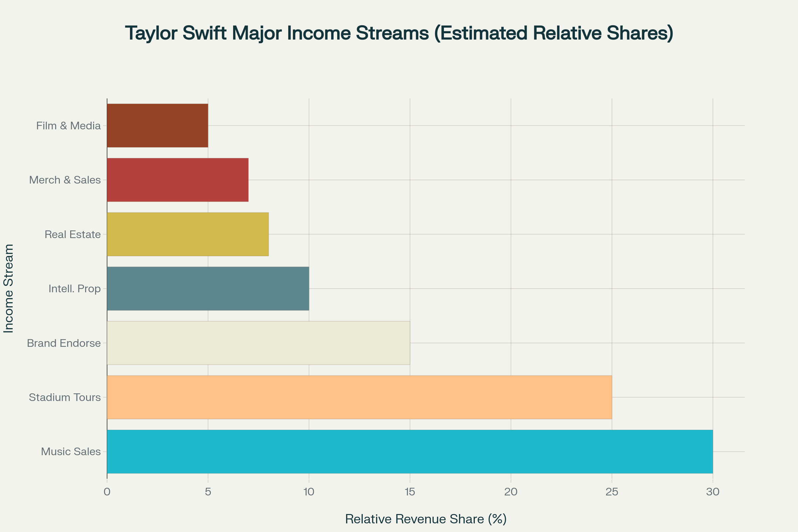Click the 'Music Sales' axis label
The height and width of the screenshot is (532, 798).
(71, 452)
